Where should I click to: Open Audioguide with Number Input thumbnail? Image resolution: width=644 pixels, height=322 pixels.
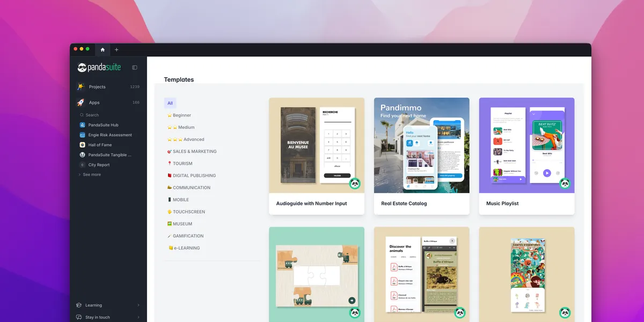pyautogui.click(x=317, y=145)
